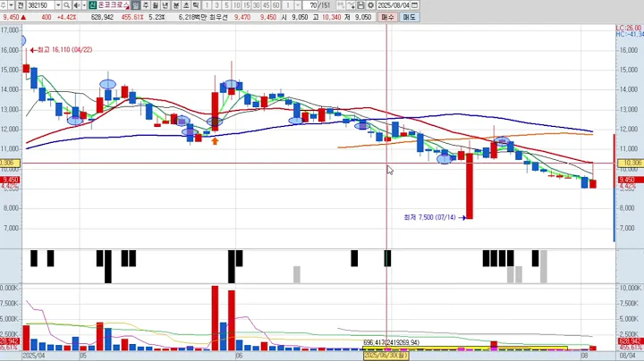Select the 일 daily period toggle
Screen dimensions: 644x361
click(136, 5)
